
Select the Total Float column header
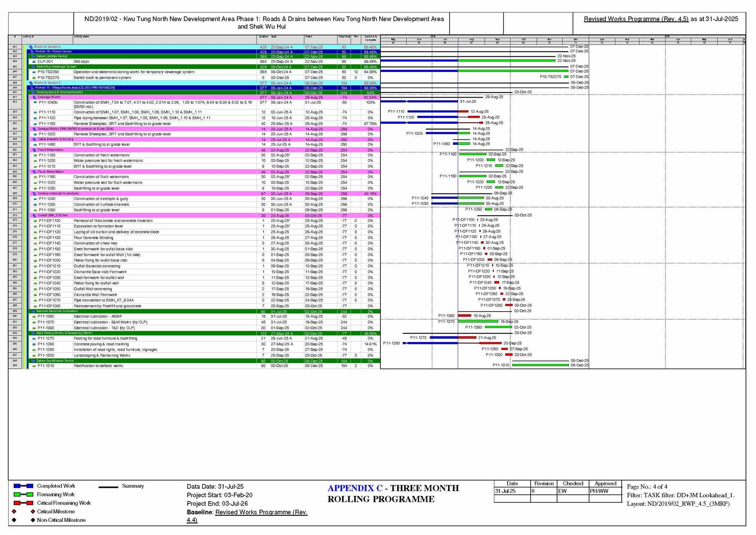point(343,37)
